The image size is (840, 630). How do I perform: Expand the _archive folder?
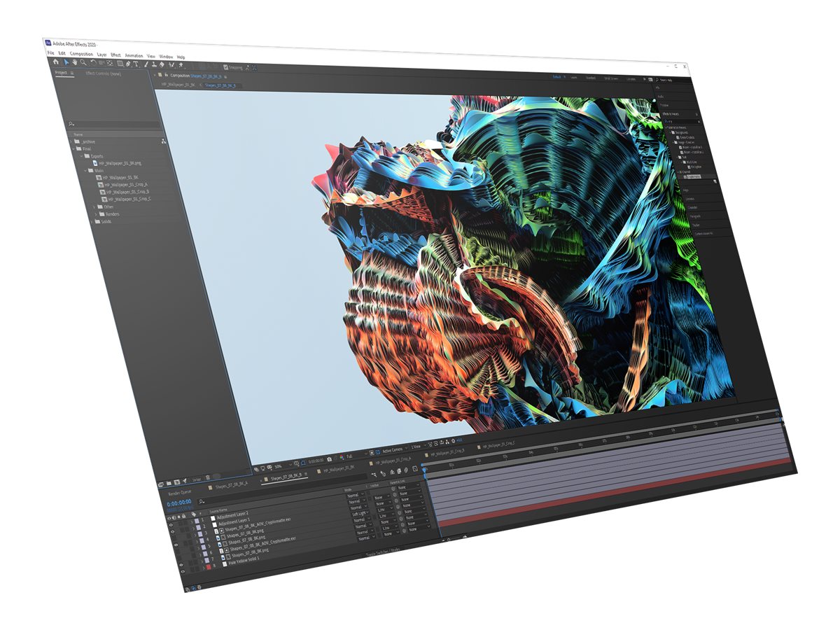71,141
